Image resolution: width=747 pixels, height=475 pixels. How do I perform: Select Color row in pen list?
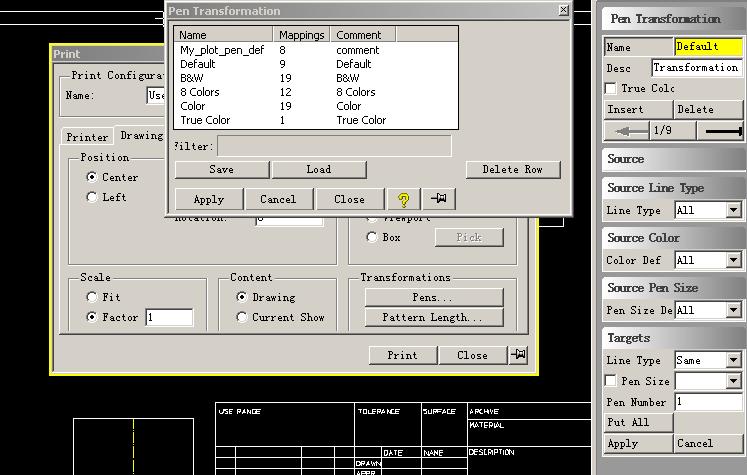click(x=316, y=106)
